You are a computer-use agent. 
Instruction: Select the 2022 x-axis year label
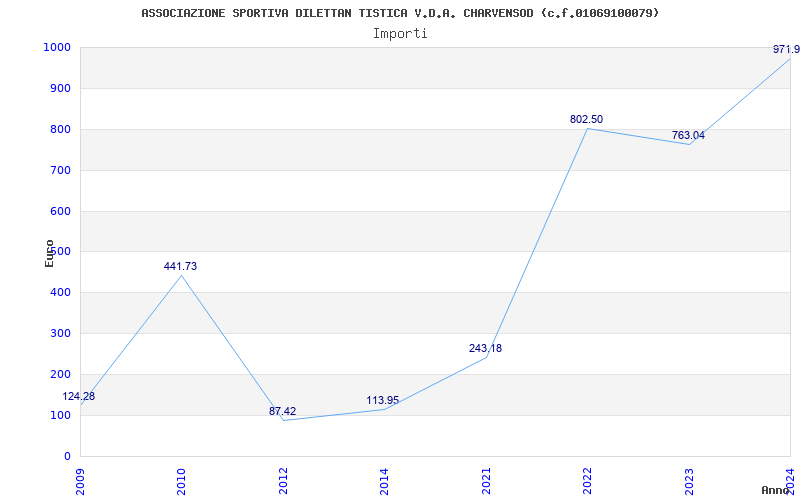tap(588, 481)
